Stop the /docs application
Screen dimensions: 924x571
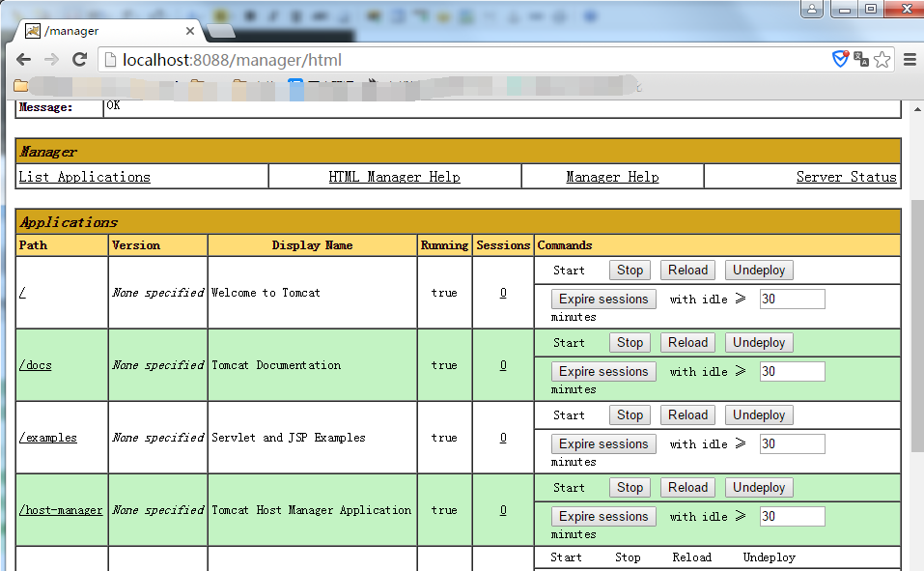(x=630, y=343)
